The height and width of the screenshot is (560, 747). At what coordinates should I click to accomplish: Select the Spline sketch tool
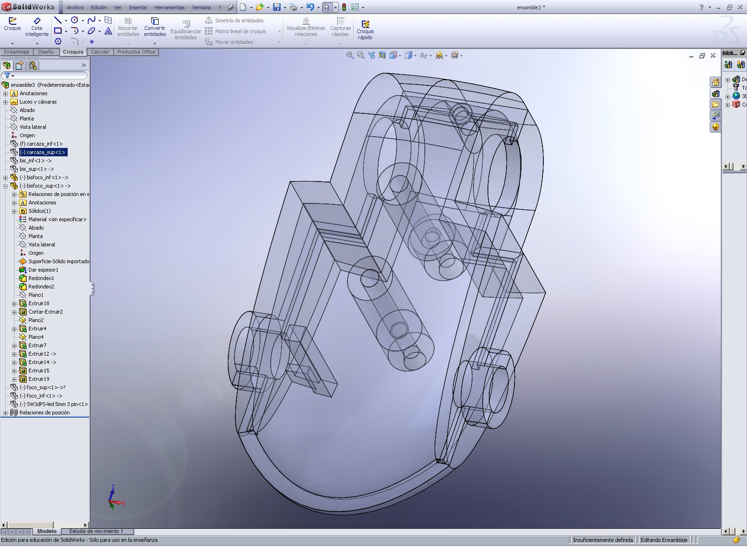click(92, 20)
